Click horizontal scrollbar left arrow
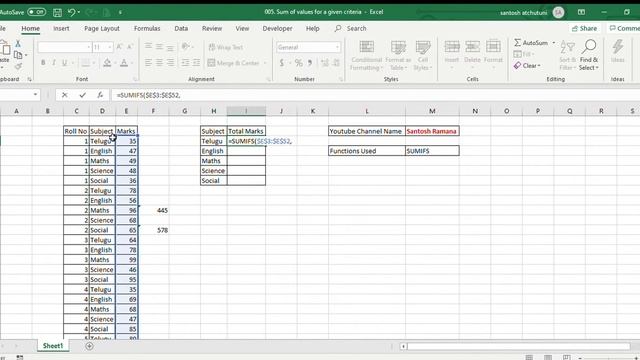This screenshot has height=360, width=640. (x=403, y=347)
